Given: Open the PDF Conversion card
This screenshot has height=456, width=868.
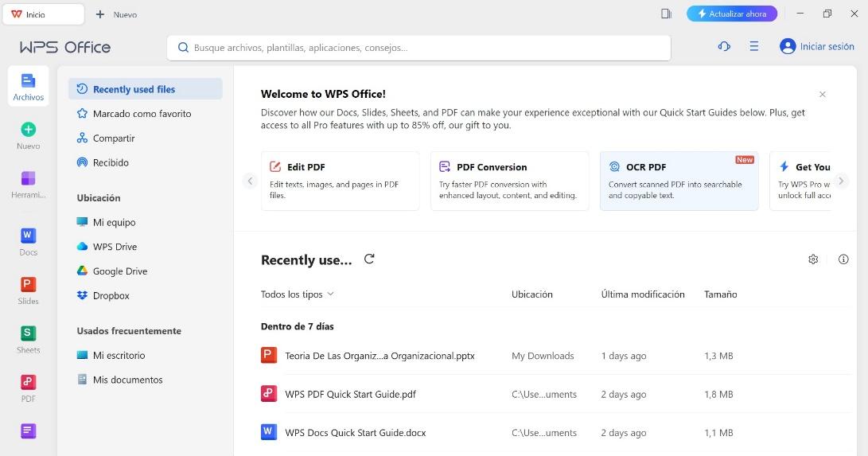Looking at the screenshot, I should [x=509, y=181].
